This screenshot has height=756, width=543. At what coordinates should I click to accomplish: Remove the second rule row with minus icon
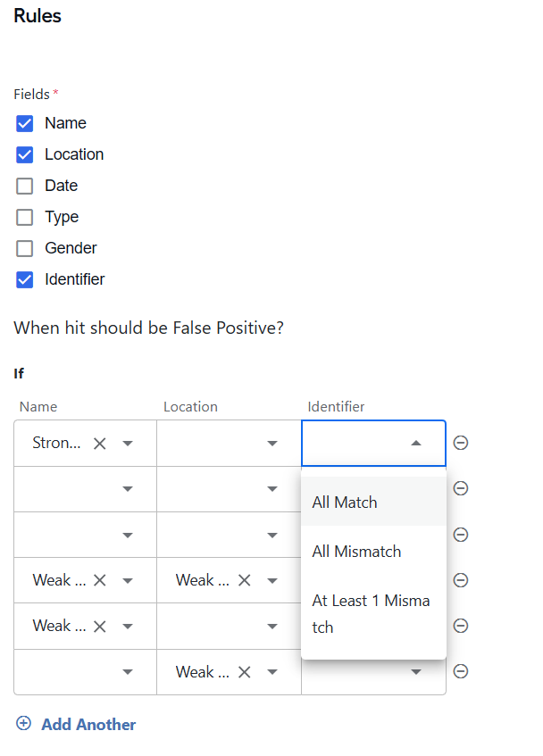tap(461, 488)
